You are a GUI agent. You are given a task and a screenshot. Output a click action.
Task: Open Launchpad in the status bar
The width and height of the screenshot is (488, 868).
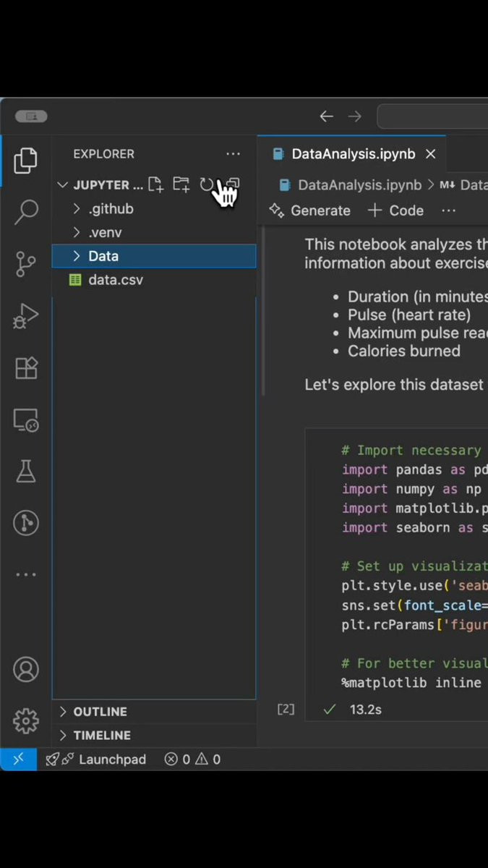point(95,759)
